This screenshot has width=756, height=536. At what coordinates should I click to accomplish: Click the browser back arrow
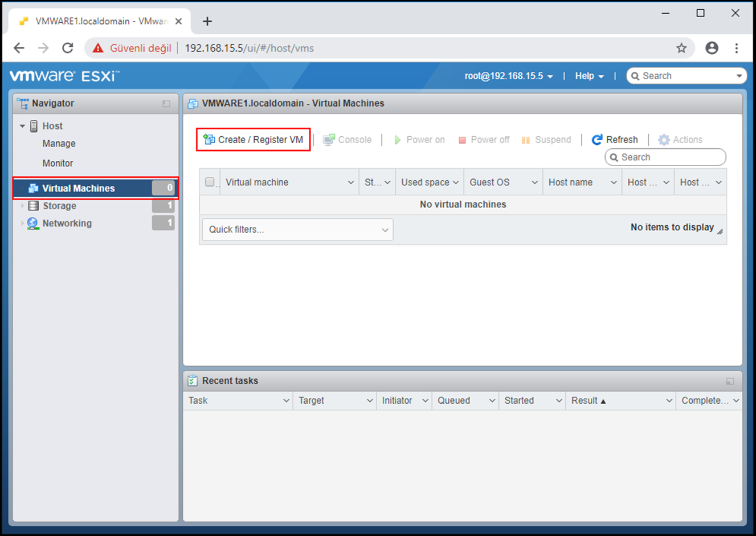click(19, 48)
